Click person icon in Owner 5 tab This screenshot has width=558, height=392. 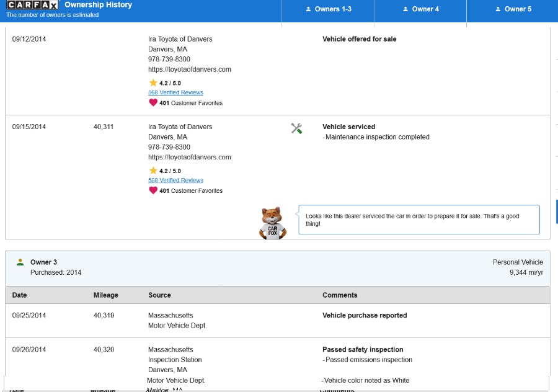(498, 9)
